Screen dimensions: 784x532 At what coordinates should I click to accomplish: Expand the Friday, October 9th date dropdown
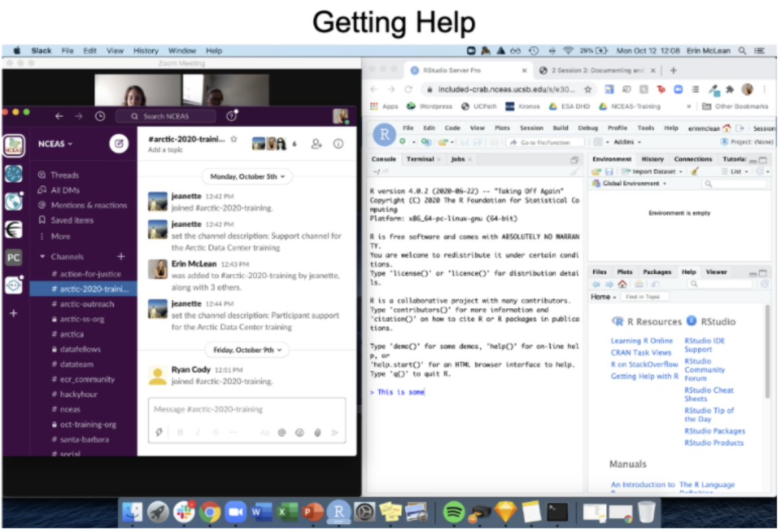pos(247,349)
